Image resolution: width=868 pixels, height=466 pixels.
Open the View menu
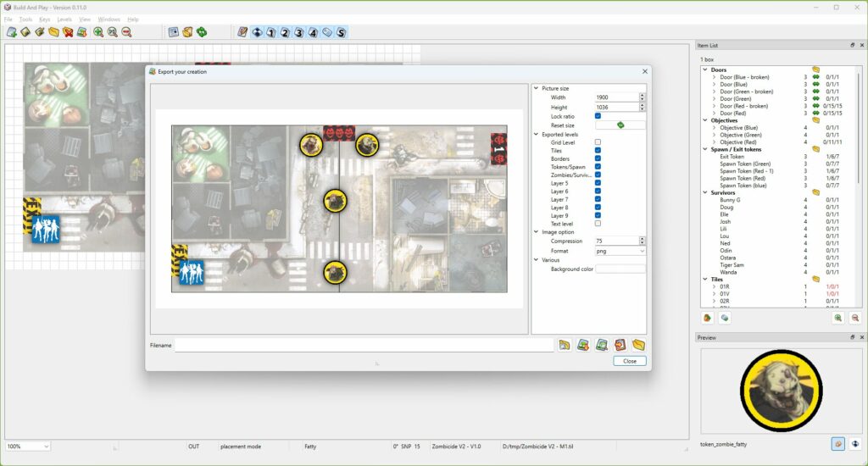coord(85,19)
